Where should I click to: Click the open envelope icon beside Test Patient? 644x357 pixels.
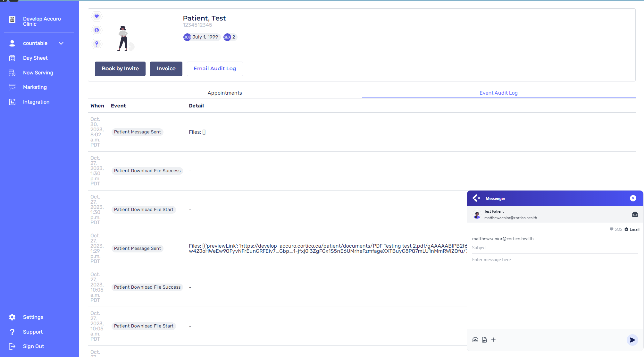[x=635, y=215]
